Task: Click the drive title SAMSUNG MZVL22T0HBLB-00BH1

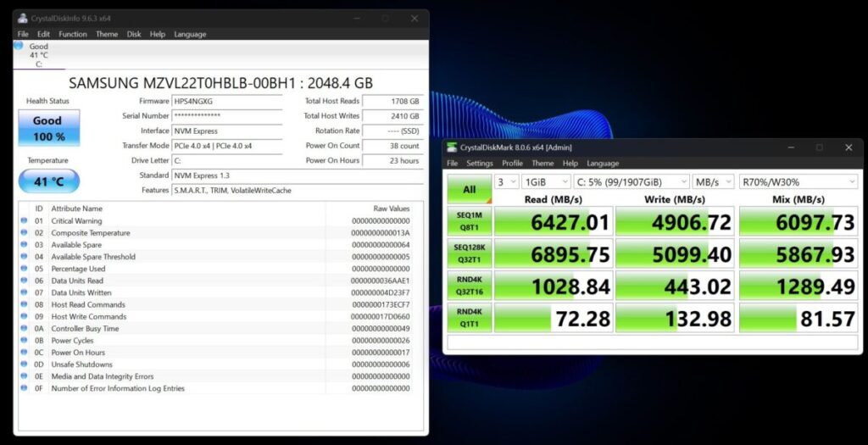Action: click(220, 83)
